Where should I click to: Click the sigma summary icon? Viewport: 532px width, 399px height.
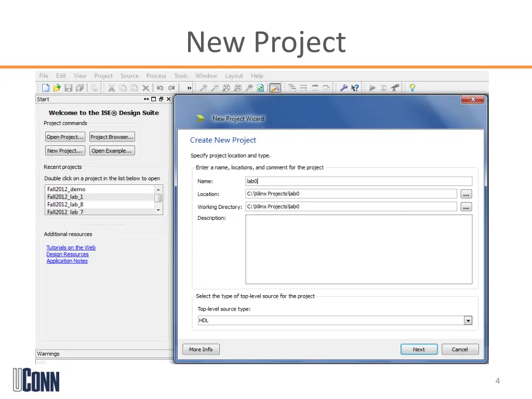point(384,88)
